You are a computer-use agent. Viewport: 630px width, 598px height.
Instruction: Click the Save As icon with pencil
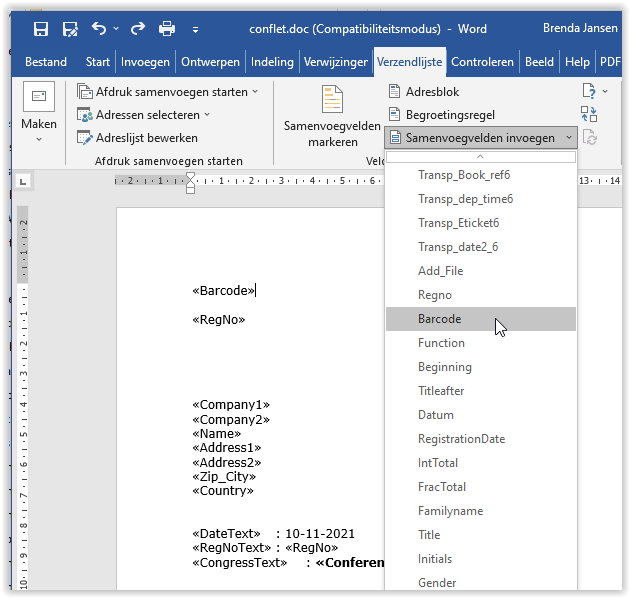[x=70, y=29]
